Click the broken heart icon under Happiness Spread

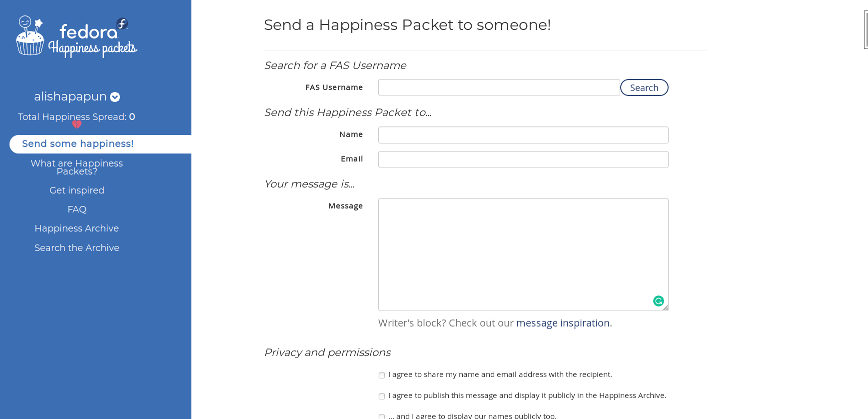(x=76, y=124)
